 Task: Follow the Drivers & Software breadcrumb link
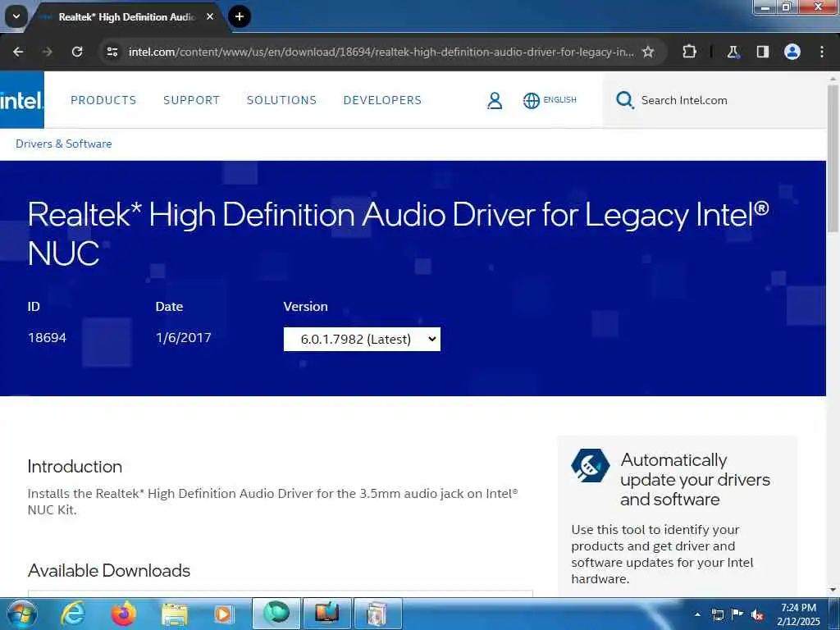click(64, 144)
